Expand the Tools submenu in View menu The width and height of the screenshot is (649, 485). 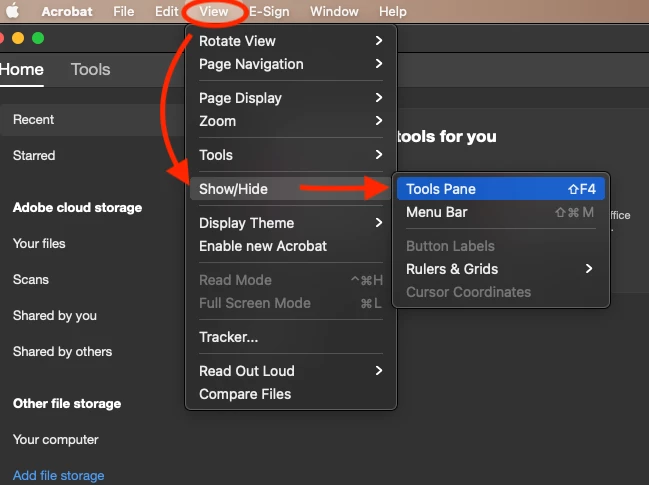tap(291, 155)
